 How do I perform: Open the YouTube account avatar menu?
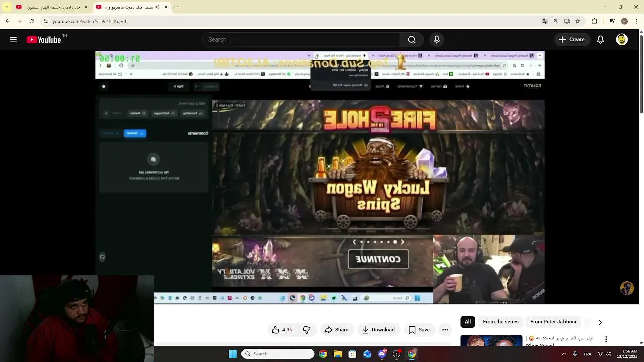(622, 40)
